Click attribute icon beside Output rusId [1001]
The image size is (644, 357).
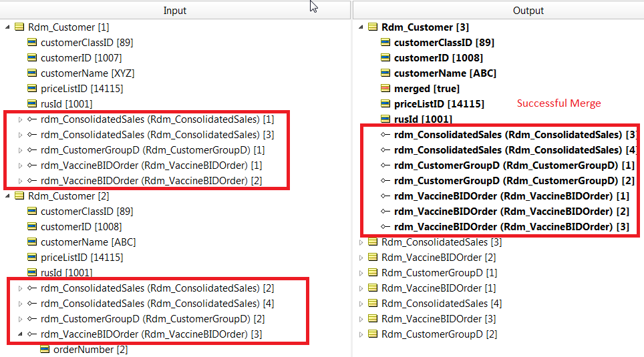pos(385,119)
